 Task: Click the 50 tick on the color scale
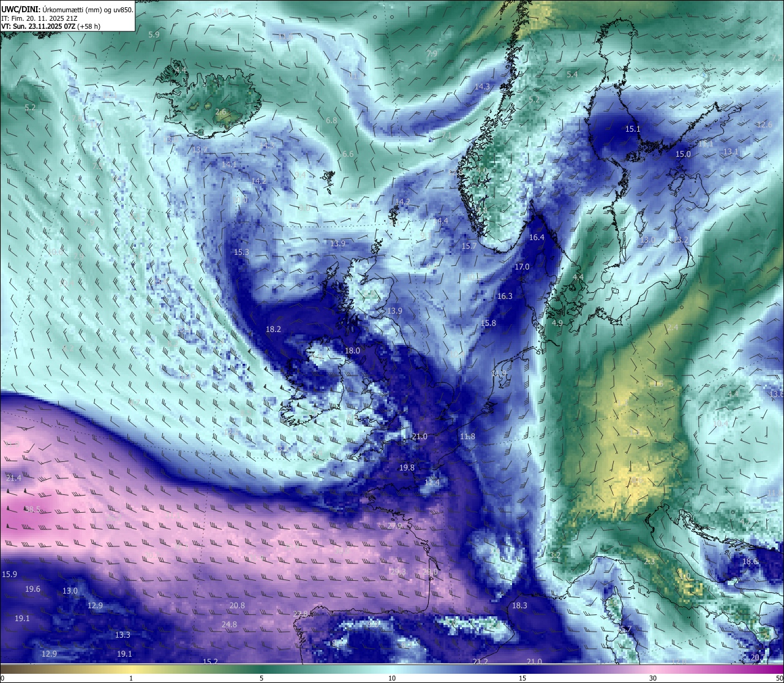pyautogui.click(x=779, y=678)
